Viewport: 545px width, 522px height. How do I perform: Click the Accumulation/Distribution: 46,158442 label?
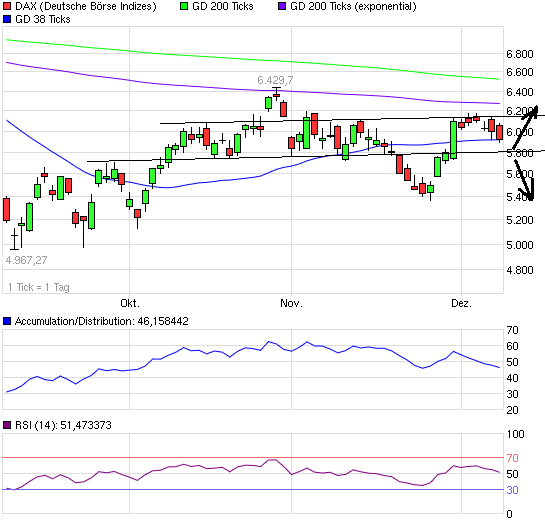coord(102,321)
